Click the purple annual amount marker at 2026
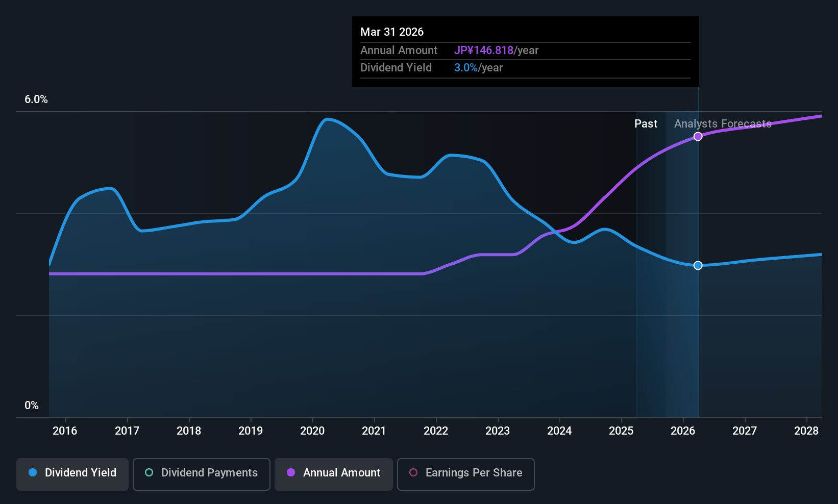 pyautogui.click(x=698, y=136)
